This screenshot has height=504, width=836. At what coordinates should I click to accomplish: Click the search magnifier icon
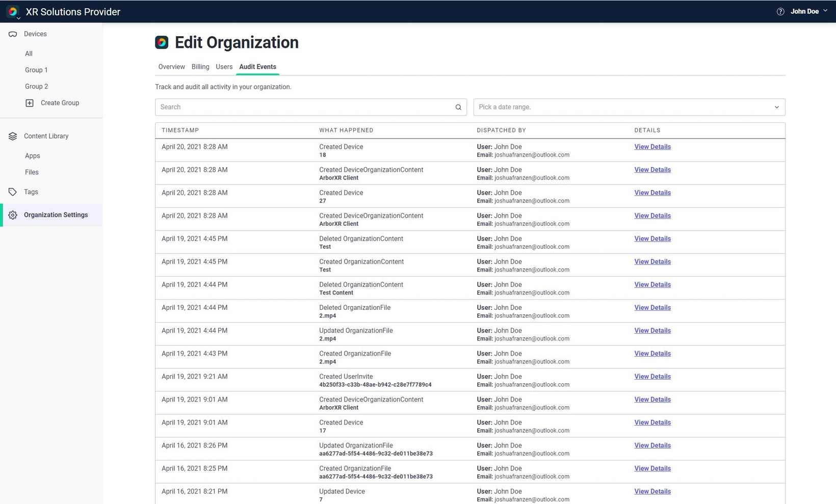[458, 107]
